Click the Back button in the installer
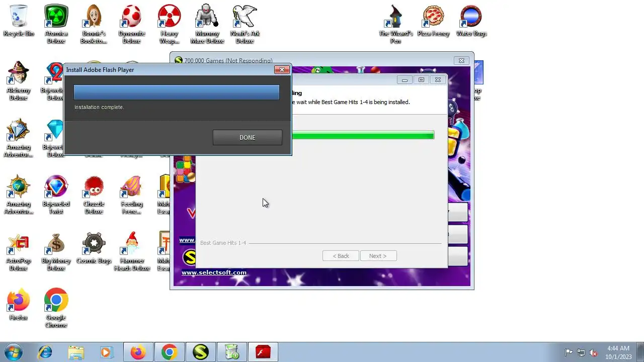The height and width of the screenshot is (362, 644). coord(341,256)
